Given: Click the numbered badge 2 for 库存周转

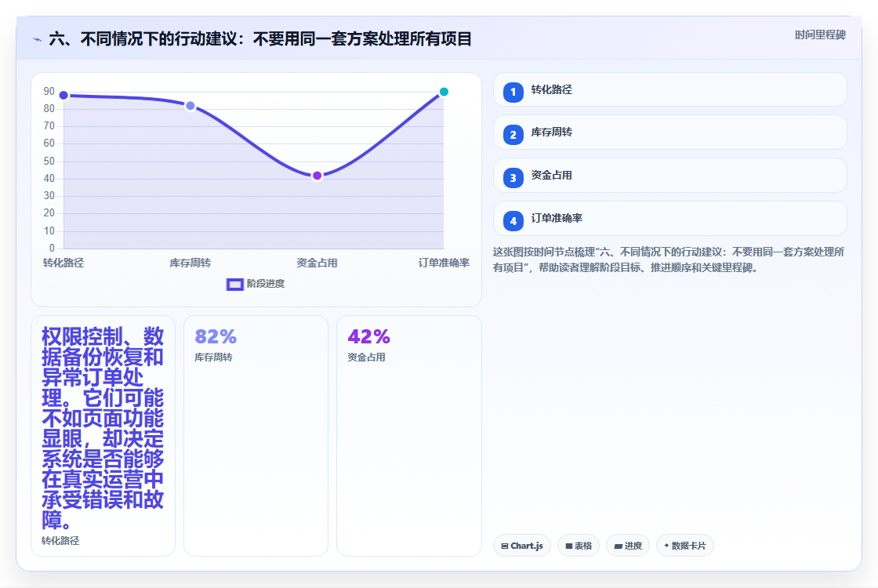Looking at the screenshot, I should 513,135.
